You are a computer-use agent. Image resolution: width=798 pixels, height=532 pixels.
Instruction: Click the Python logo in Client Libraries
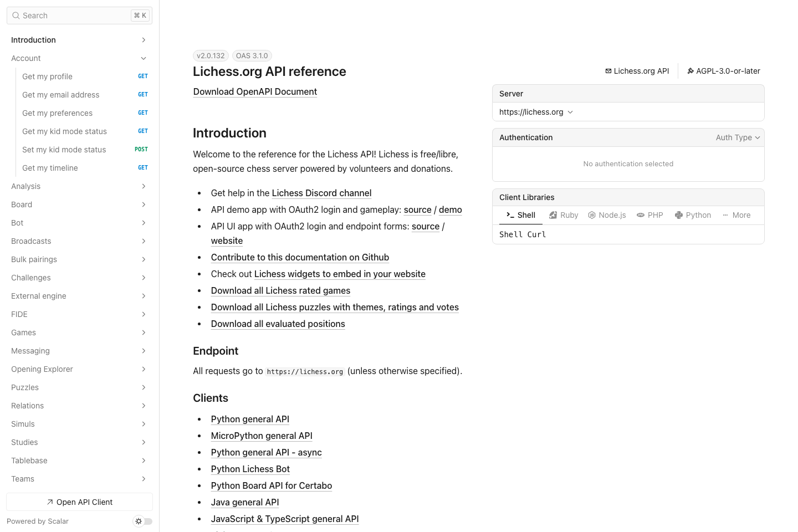point(679,215)
